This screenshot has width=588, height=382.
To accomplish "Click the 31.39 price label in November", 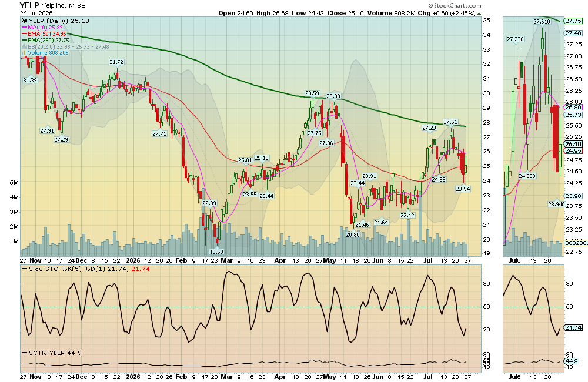I will 30,81.
